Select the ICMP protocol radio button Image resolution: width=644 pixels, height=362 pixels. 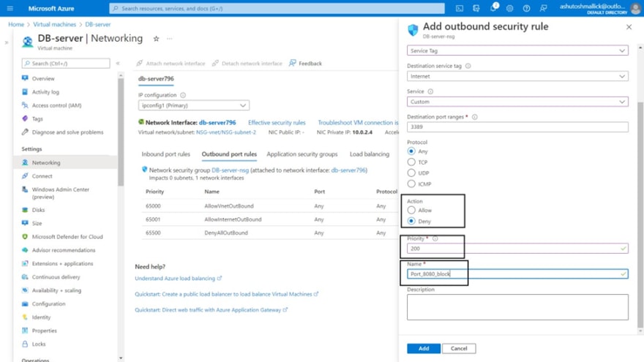tap(411, 184)
